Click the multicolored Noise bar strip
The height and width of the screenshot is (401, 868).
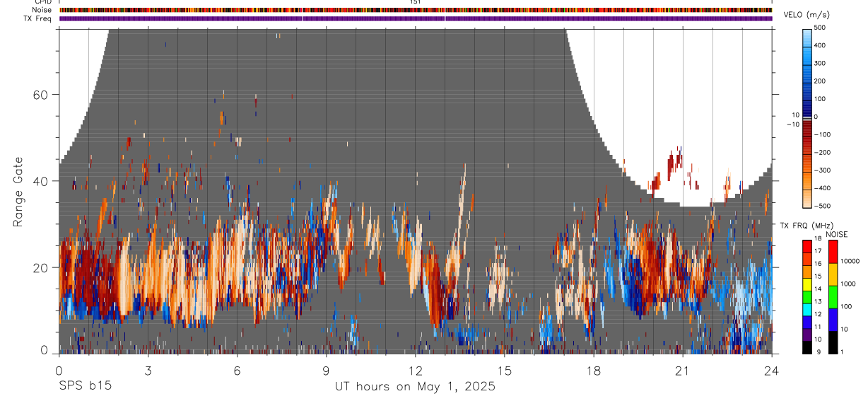pyautogui.click(x=415, y=10)
